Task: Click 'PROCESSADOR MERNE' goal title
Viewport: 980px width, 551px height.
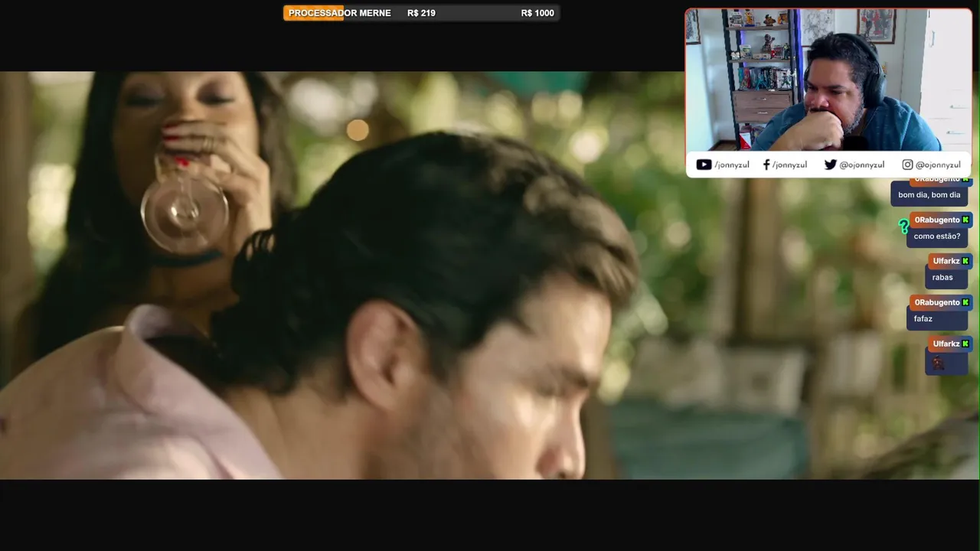Action: [x=339, y=13]
